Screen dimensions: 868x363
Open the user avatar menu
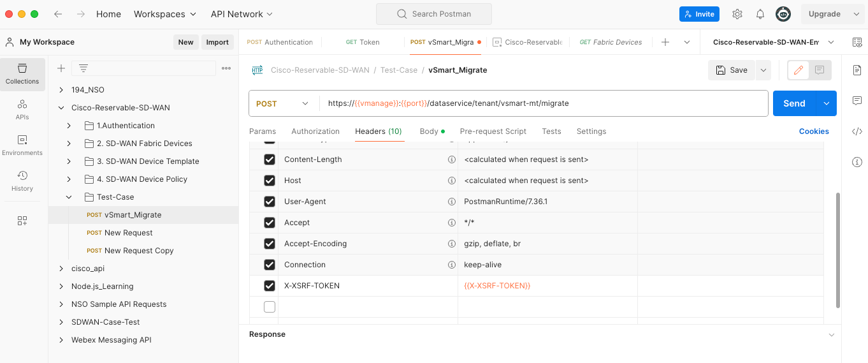tap(783, 14)
